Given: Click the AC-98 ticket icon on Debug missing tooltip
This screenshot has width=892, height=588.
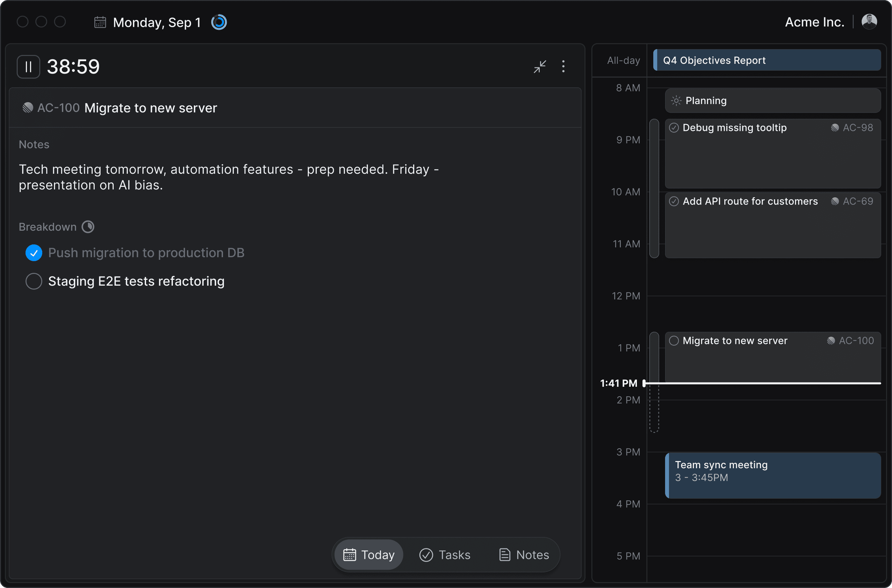Looking at the screenshot, I should click(x=835, y=128).
